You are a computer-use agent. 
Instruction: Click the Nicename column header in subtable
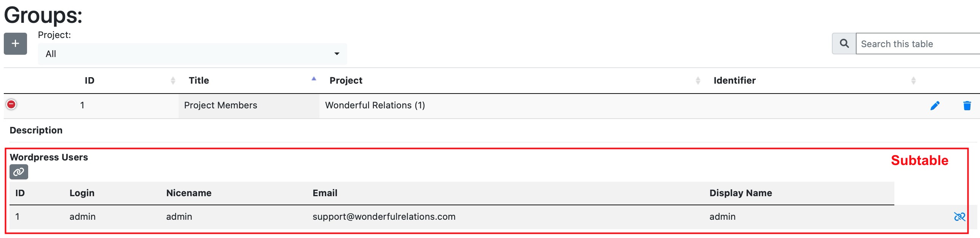click(188, 193)
